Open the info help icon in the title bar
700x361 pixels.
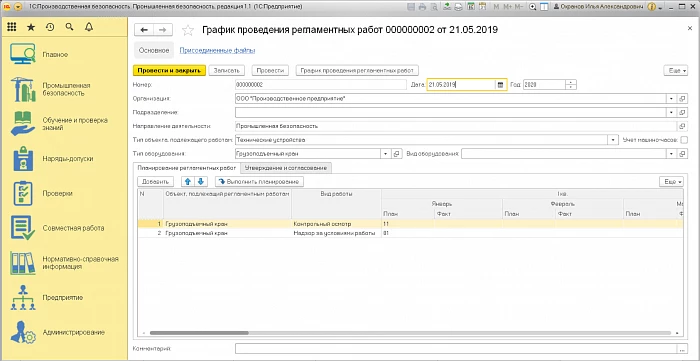pyautogui.click(x=651, y=7)
